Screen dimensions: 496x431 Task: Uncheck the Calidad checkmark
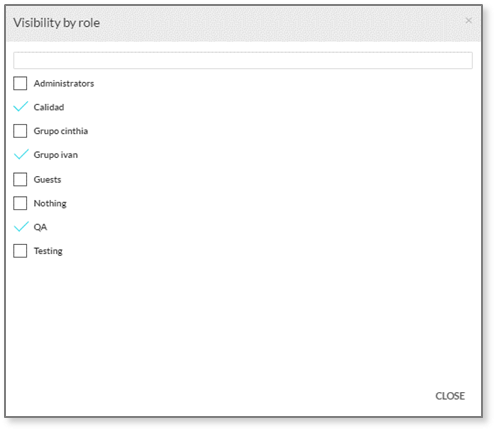(x=21, y=107)
